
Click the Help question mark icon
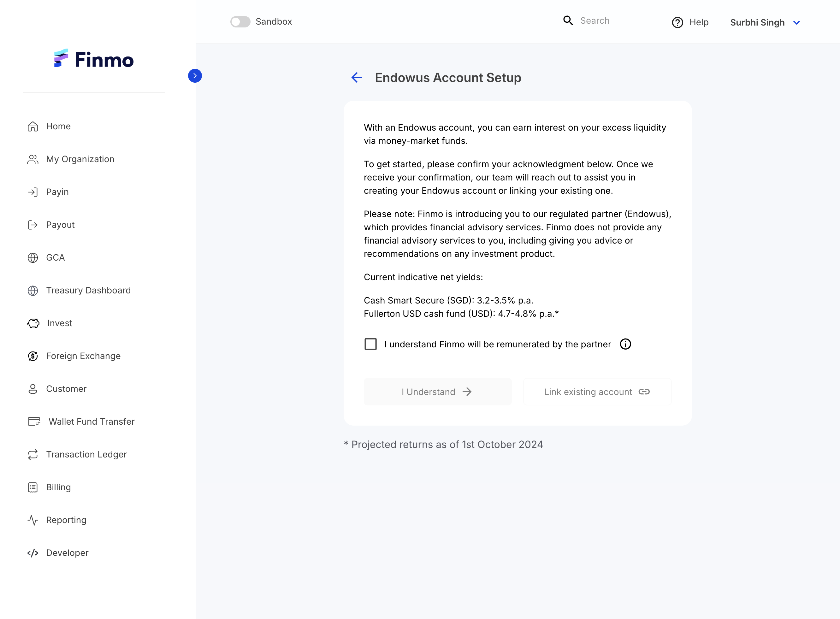coord(677,22)
